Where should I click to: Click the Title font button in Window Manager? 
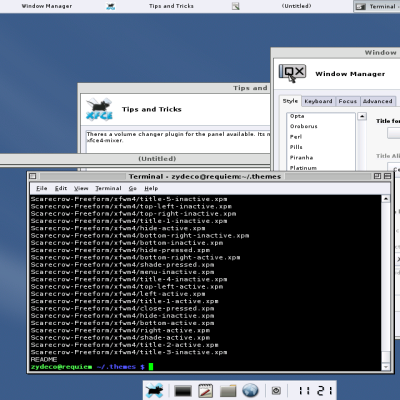click(x=394, y=133)
